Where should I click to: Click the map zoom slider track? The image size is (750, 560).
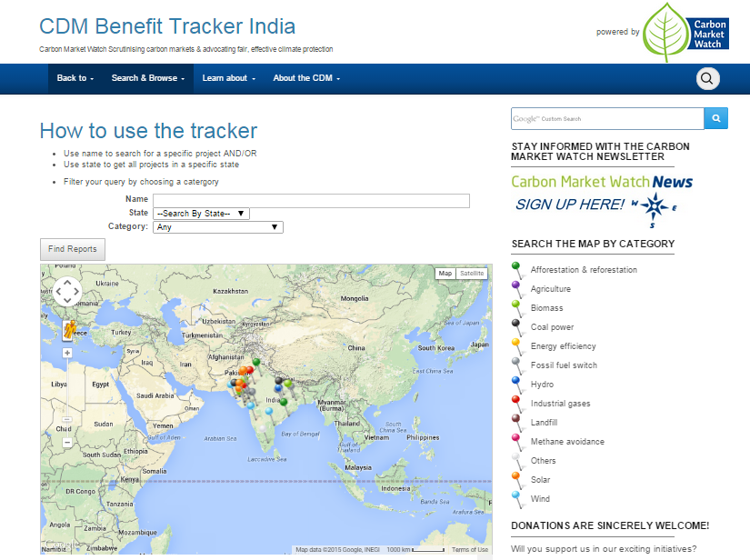point(67,397)
